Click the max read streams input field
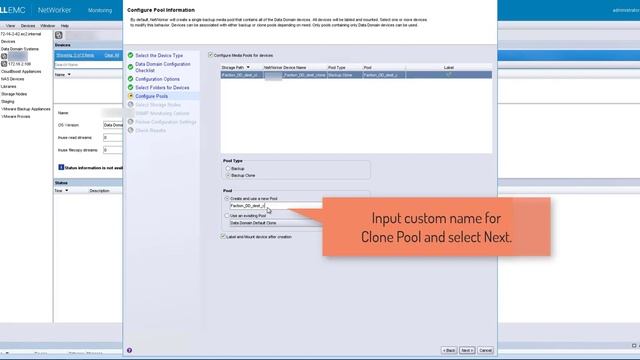Viewport: 640px width, 360px height. pyautogui.click(x=113, y=138)
